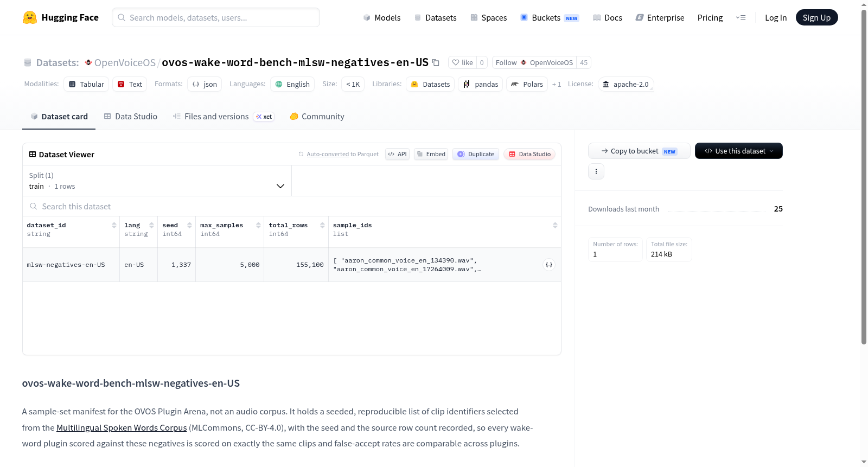Go to Spaces in the navigation
This screenshot has height=467, width=868.
[488, 17]
